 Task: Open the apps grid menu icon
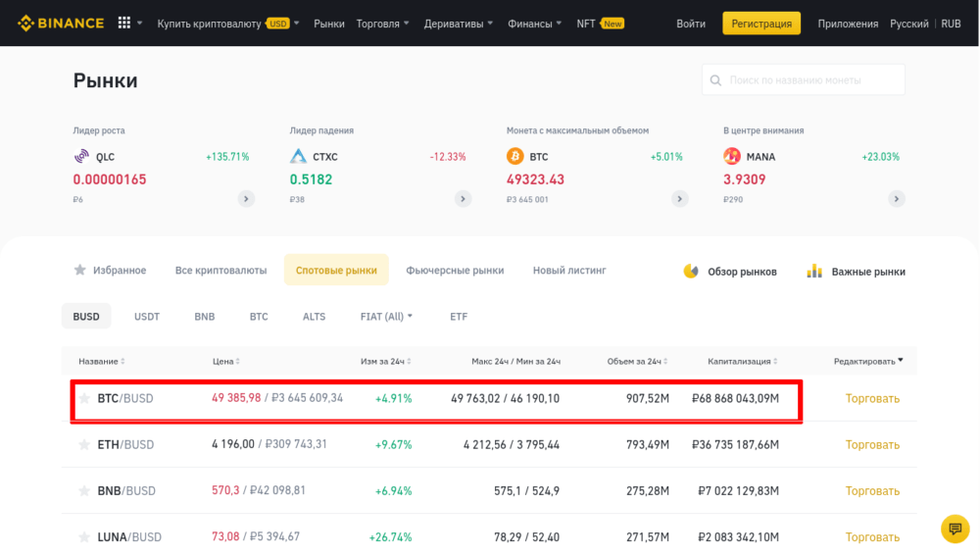click(x=124, y=23)
